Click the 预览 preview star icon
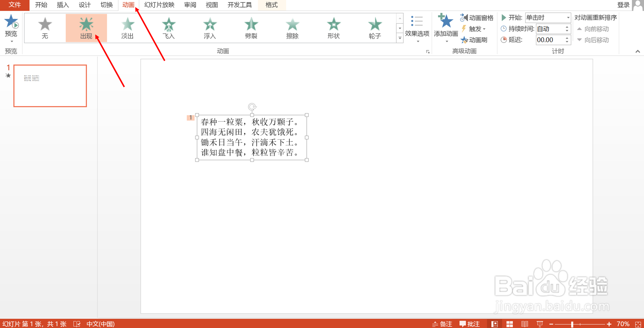The height and width of the screenshot is (328, 644). tap(11, 22)
